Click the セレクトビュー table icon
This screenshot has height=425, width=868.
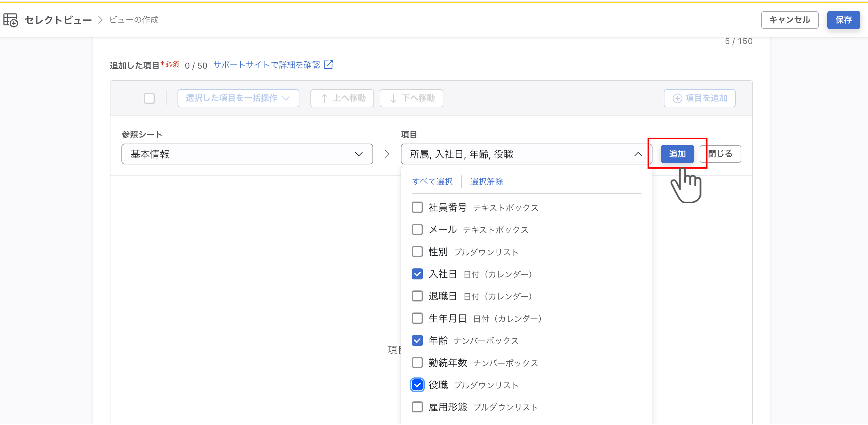click(x=10, y=20)
